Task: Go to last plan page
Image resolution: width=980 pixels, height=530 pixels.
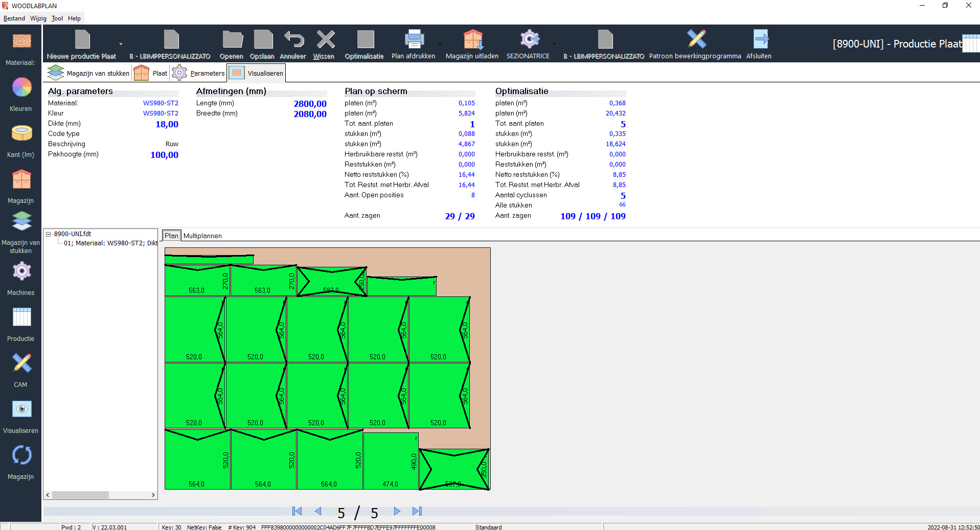Action: 417,511
